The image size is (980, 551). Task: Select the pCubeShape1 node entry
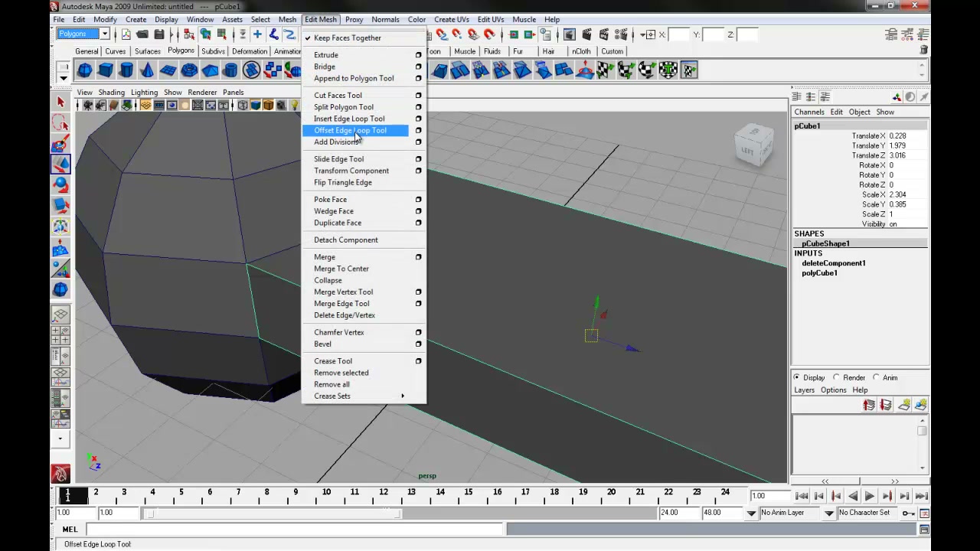click(x=825, y=243)
